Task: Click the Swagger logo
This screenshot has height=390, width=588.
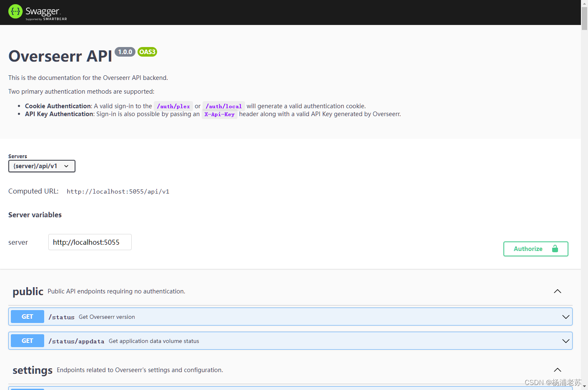Action: click(38, 12)
